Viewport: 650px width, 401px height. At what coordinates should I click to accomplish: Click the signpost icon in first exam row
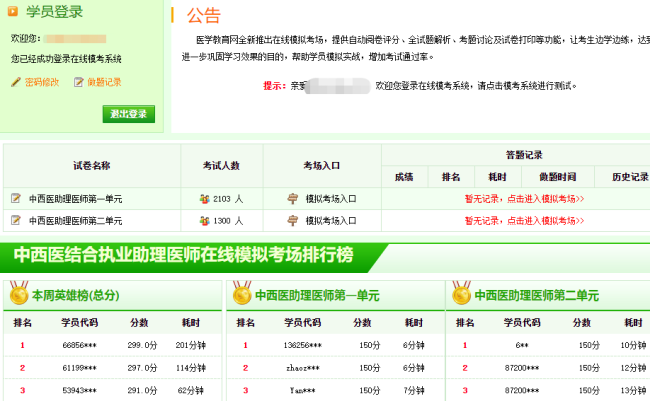(x=292, y=198)
